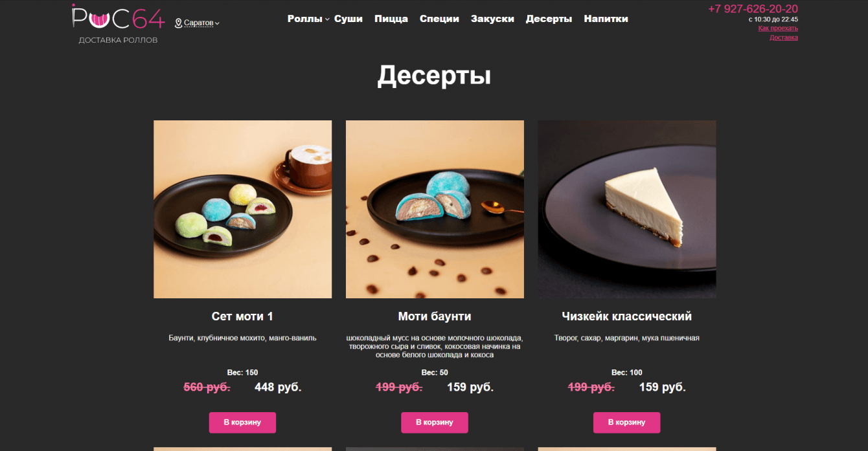View the Чизкейк классический cheesecake photo
Viewport: 868px width, 451px height.
[627, 209]
